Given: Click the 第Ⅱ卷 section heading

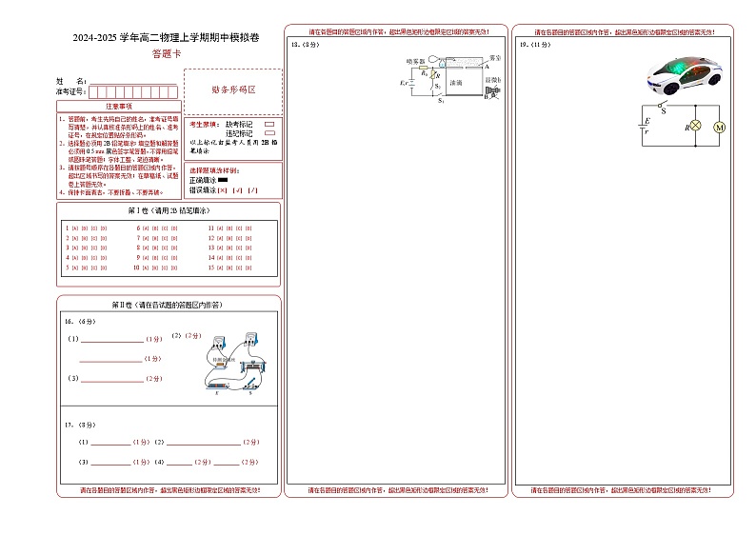Looking at the screenshot, I should point(168,305).
